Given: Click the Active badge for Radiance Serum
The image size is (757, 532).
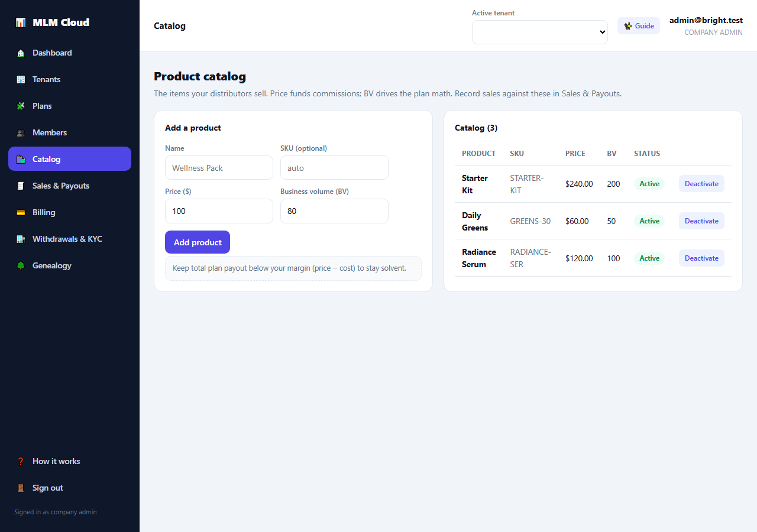Looking at the screenshot, I should (x=649, y=258).
